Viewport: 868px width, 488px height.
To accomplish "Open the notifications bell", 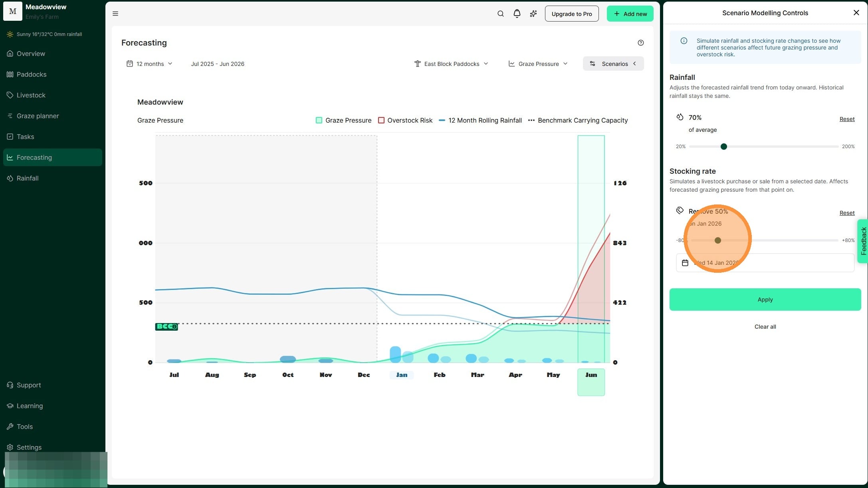I will pyautogui.click(x=517, y=14).
